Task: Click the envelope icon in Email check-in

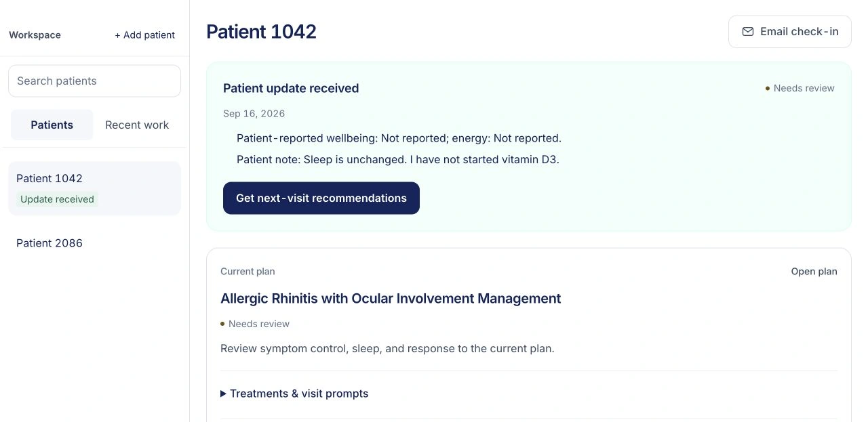Action: [748, 32]
